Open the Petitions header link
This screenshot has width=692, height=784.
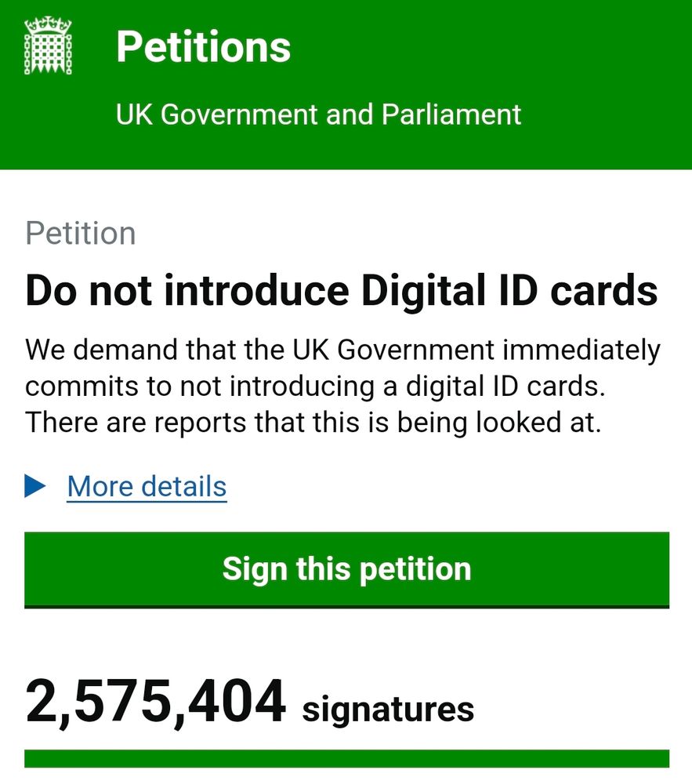[x=204, y=47]
